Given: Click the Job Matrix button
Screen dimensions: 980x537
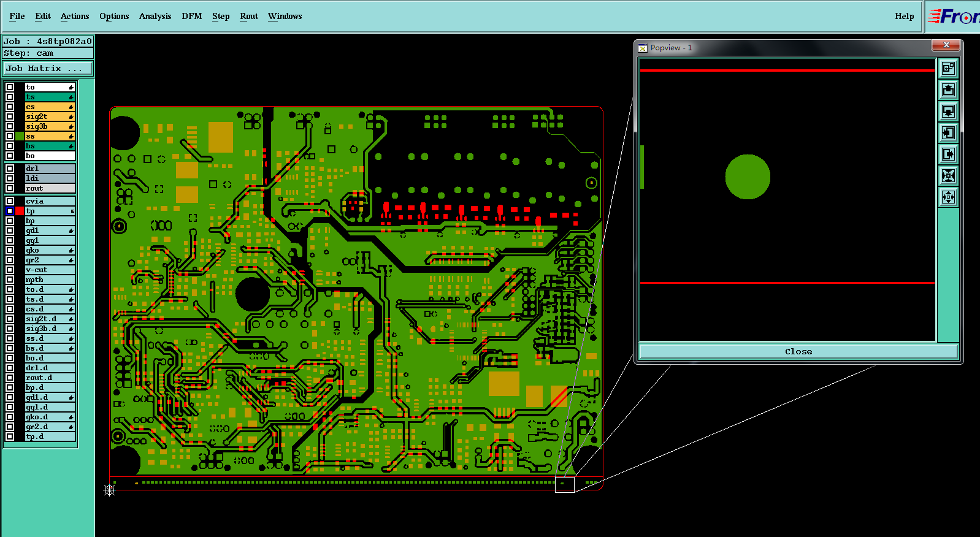Looking at the screenshot, I should pos(48,69).
